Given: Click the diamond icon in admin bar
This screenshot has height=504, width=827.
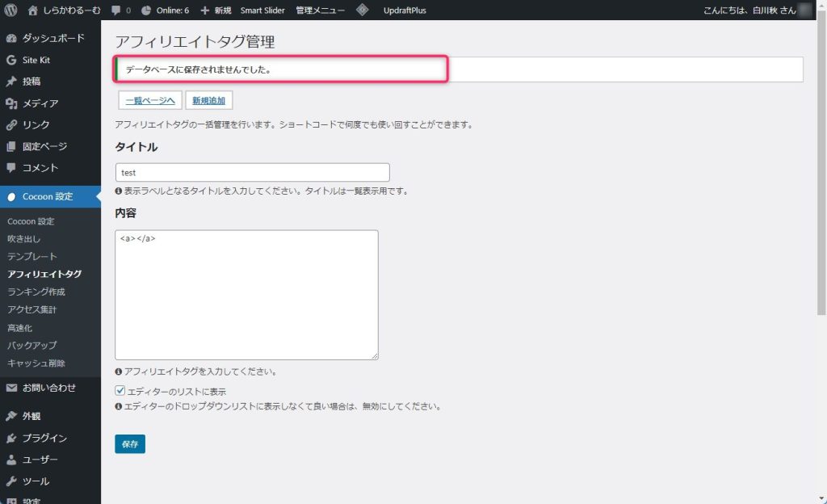Looking at the screenshot, I should [x=363, y=10].
